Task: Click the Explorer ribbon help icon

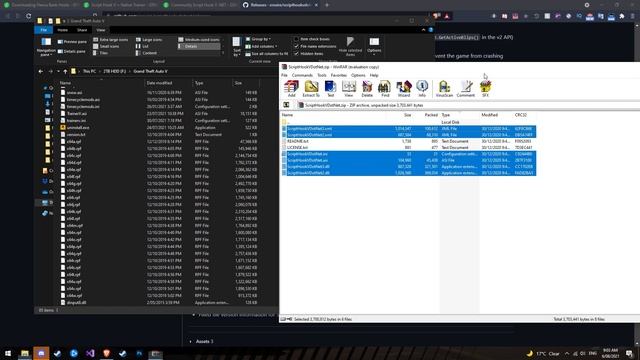Action: point(431,30)
